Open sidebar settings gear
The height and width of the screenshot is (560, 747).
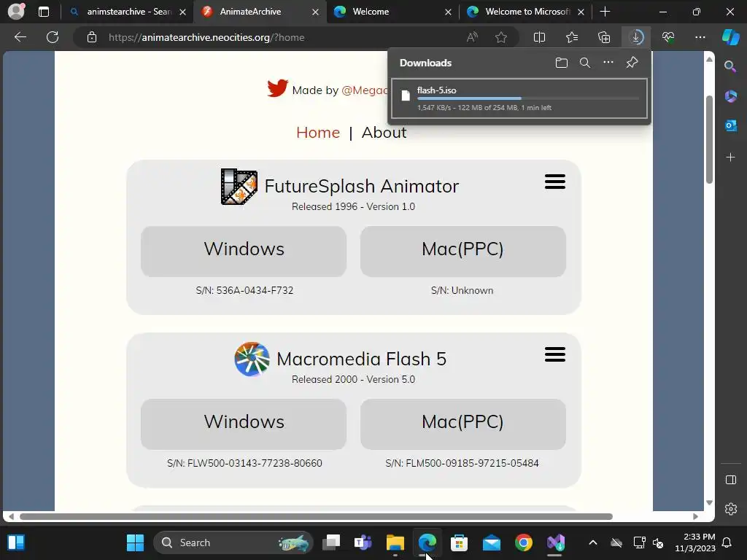click(730, 509)
